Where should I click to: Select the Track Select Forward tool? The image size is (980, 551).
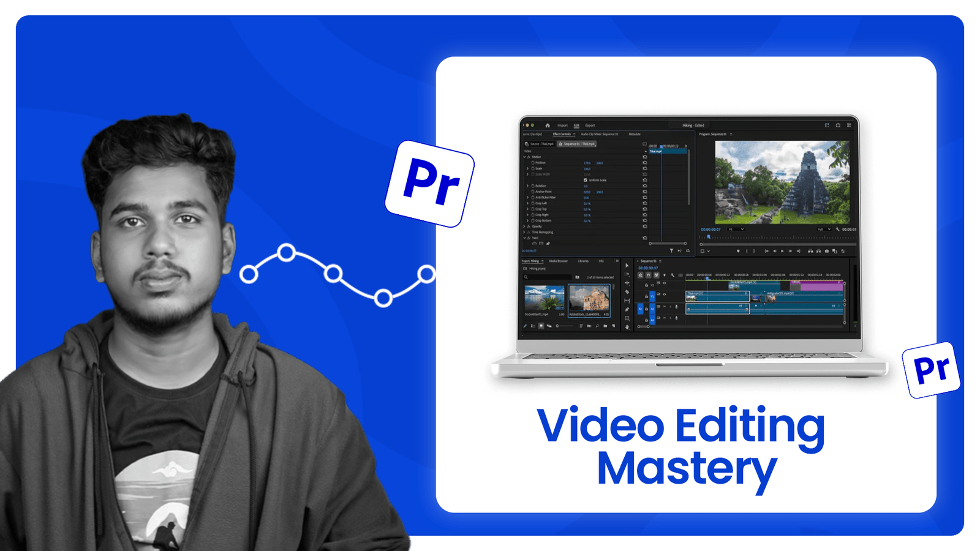[x=627, y=274]
